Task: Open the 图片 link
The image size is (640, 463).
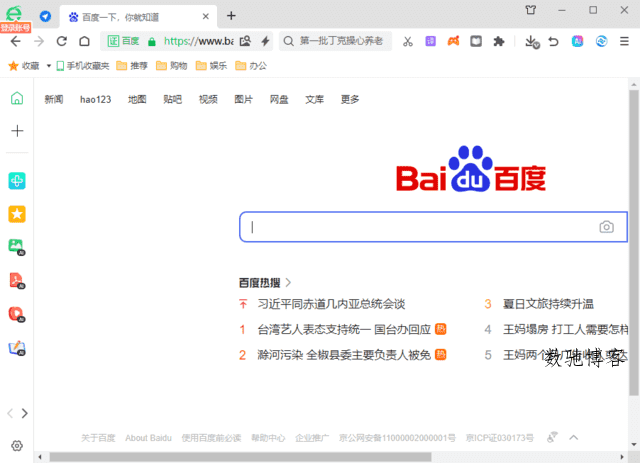Action: pyautogui.click(x=244, y=99)
